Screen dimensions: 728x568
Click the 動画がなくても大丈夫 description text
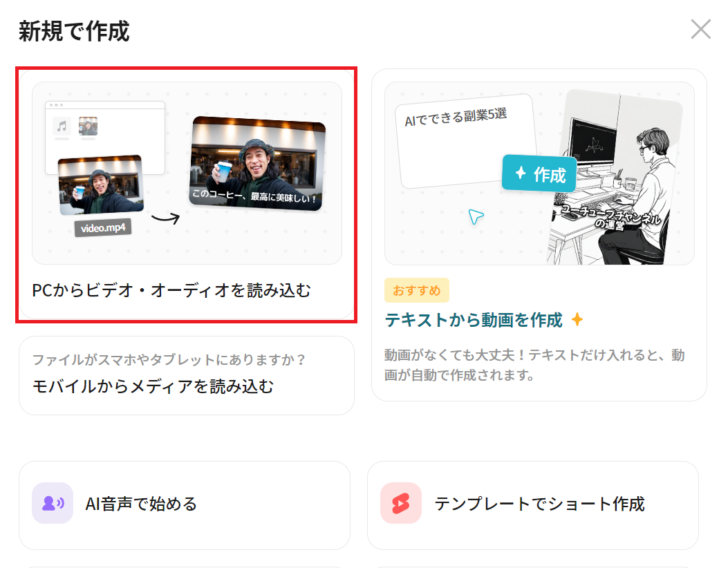[534, 365]
